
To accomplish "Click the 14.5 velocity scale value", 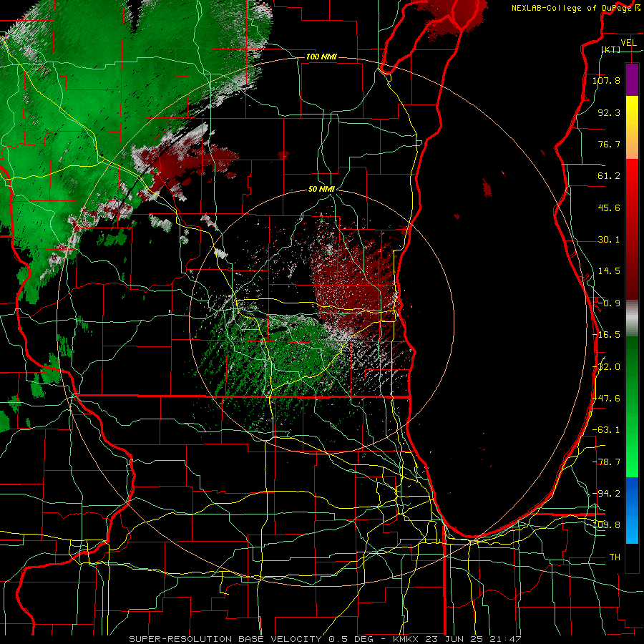I will pos(609,271).
